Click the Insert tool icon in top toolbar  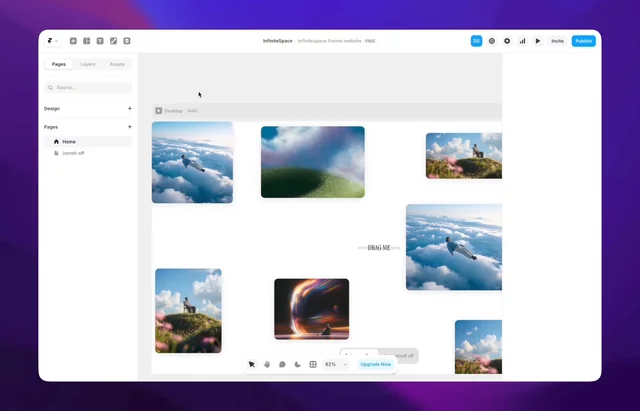pos(73,41)
